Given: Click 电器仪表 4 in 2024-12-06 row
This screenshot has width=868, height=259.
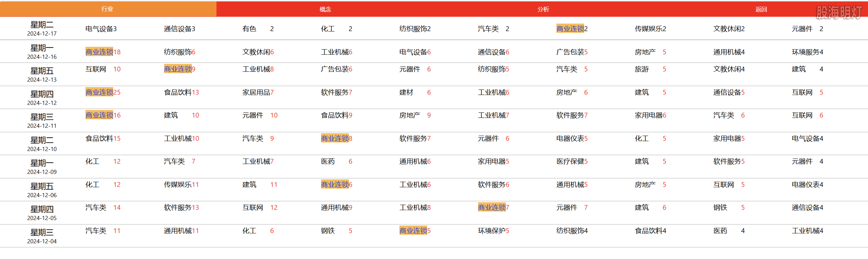Looking at the screenshot, I should (807, 185).
